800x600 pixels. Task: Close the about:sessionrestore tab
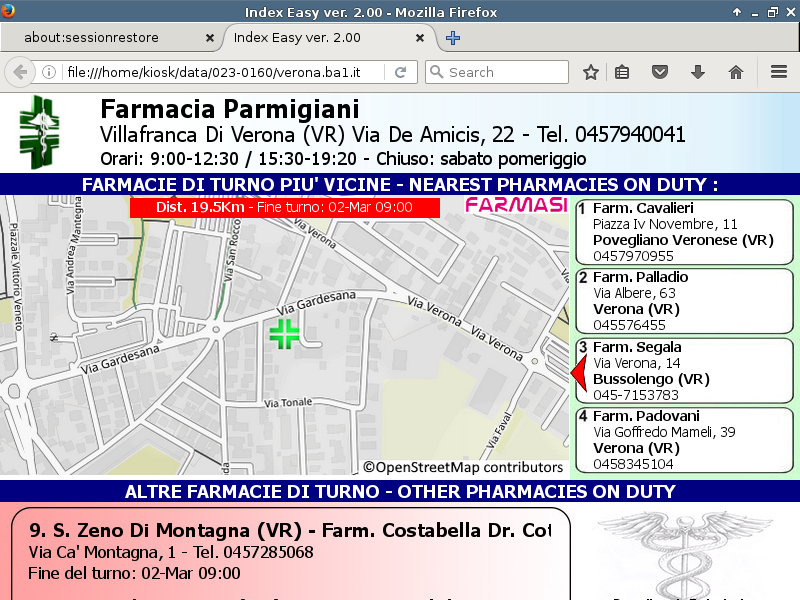click(x=209, y=38)
